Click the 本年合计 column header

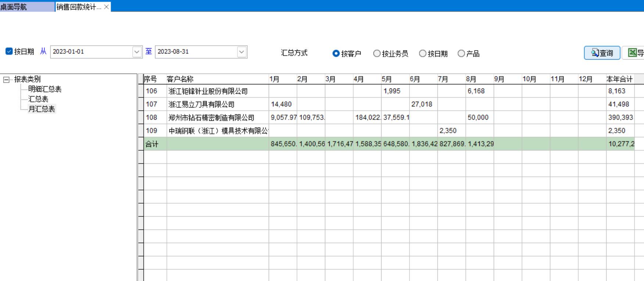coord(620,79)
